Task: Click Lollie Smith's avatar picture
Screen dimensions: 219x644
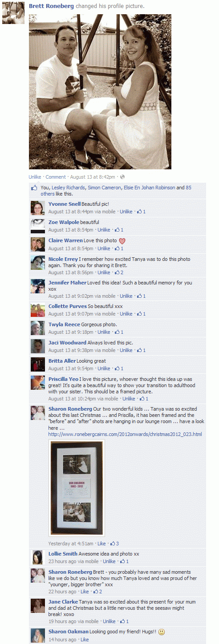Action: (x=38, y=557)
